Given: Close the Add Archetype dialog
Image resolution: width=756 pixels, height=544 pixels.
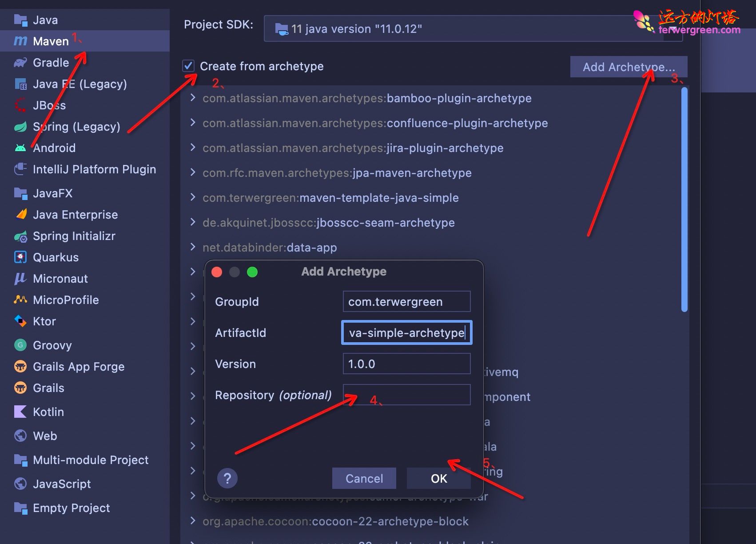Looking at the screenshot, I should click(217, 272).
